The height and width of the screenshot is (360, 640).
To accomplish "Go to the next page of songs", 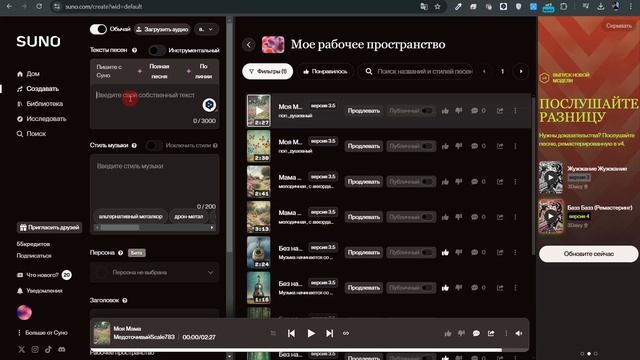I will pos(521,71).
